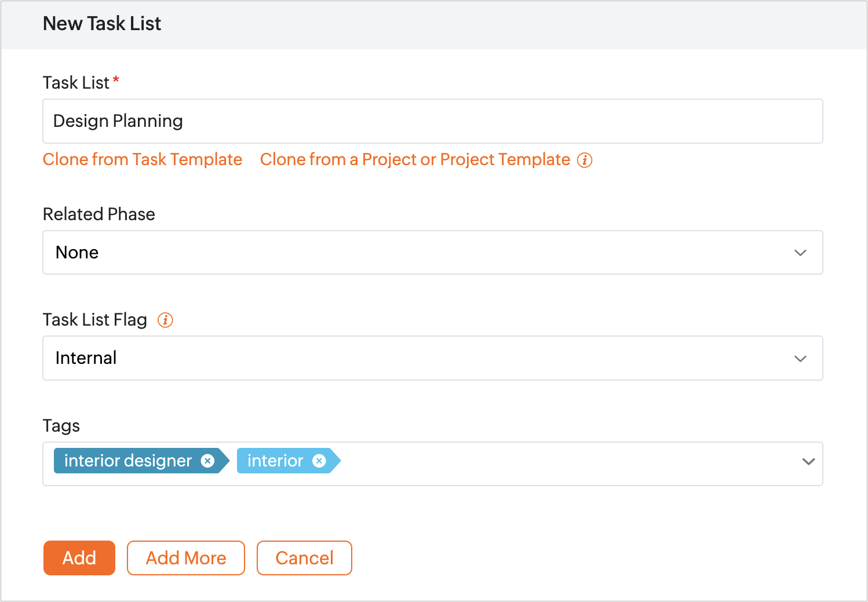Remove the "interior" tag
The image size is (868, 602).
(x=319, y=461)
